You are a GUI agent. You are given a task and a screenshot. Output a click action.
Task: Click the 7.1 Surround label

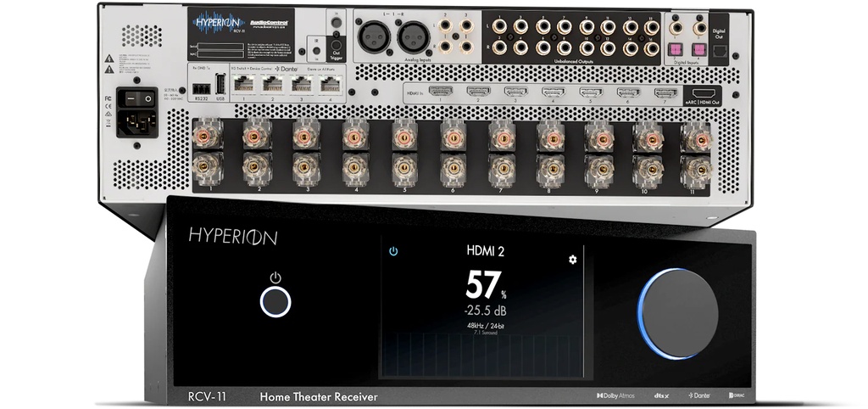coord(486,333)
